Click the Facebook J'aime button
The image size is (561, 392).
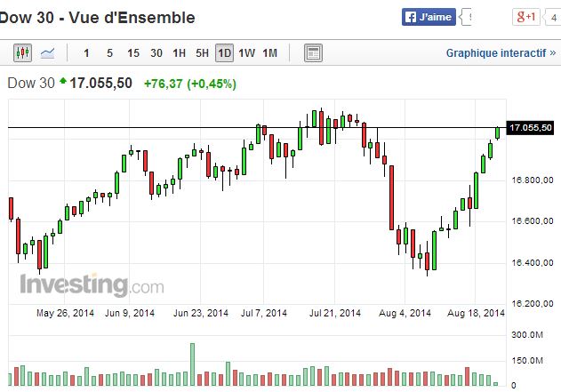click(x=429, y=17)
